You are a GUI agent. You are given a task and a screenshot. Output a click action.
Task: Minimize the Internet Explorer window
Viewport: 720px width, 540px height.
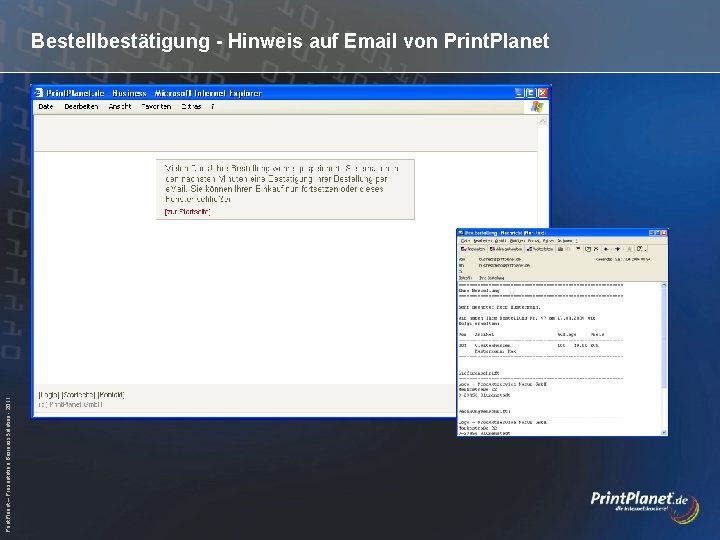519,93
